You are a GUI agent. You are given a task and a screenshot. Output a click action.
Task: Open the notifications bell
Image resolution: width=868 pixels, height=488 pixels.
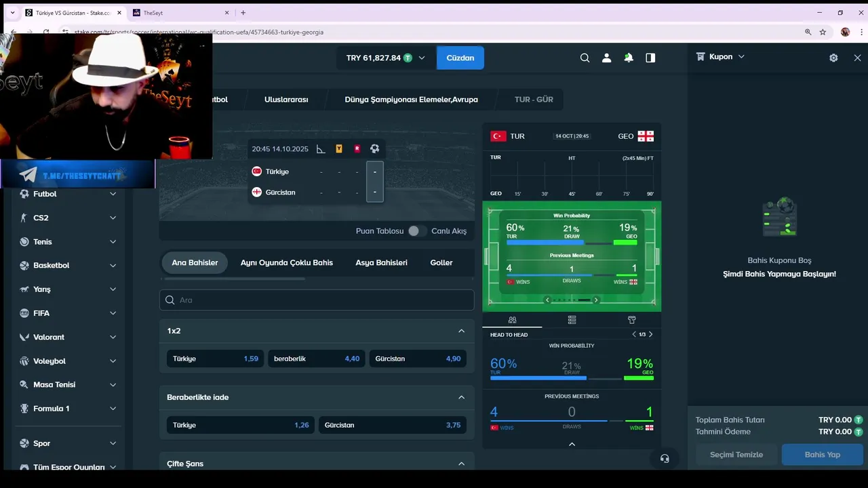[629, 58]
